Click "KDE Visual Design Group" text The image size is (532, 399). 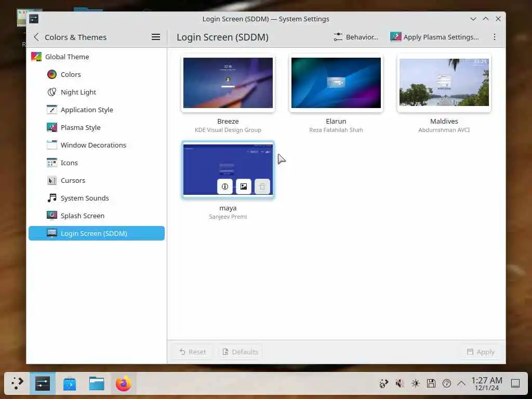(x=228, y=130)
